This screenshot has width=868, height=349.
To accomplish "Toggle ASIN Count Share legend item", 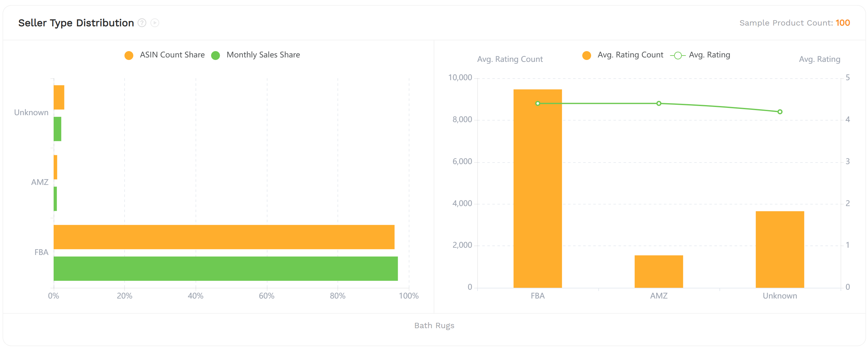I will [x=164, y=55].
